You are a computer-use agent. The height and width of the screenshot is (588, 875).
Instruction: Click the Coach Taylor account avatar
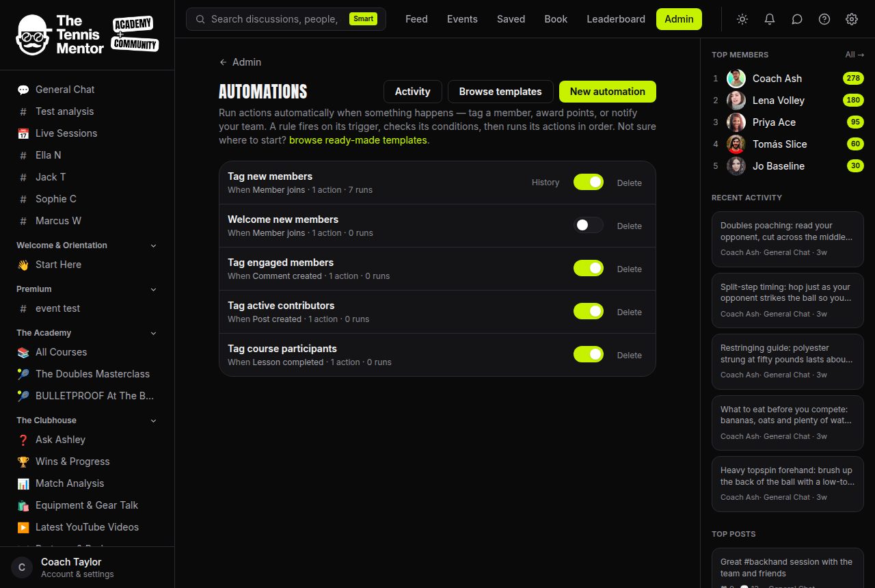[x=22, y=567]
